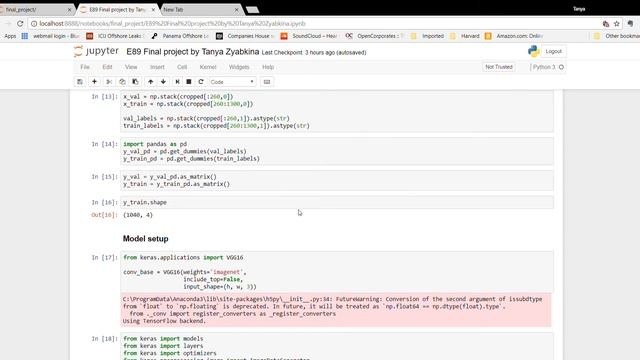Open the View menu
Viewport: 640px width, 360px height.
(131, 67)
